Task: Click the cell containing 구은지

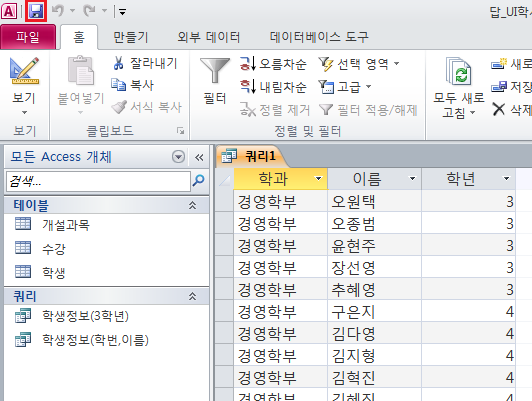Action: coord(375,311)
